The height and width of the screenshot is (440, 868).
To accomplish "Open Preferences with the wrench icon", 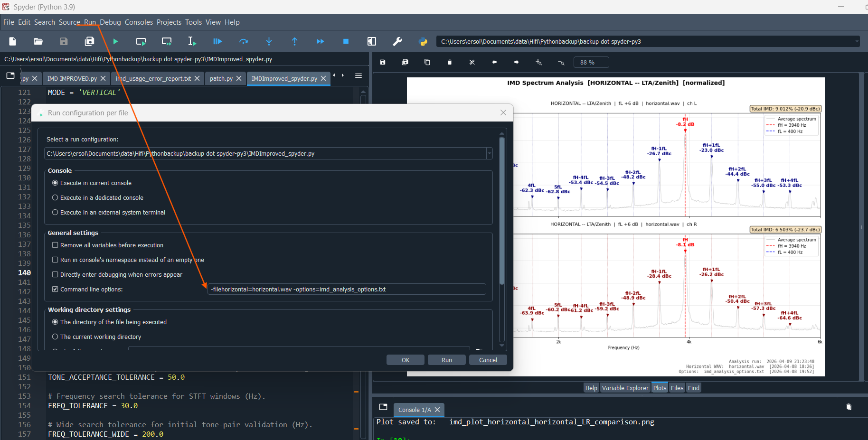I will click(x=397, y=42).
